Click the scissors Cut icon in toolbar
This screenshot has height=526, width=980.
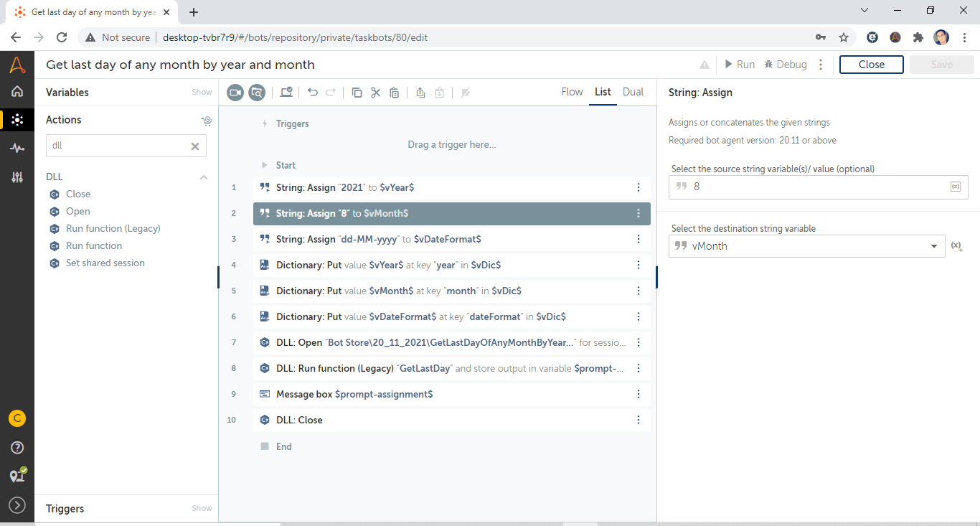(x=375, y=93)
